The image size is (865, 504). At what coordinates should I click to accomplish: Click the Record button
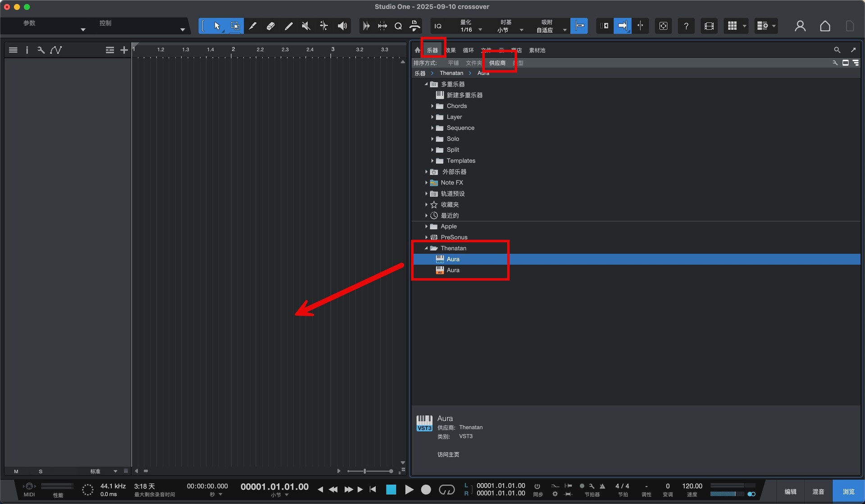(426, 490)
